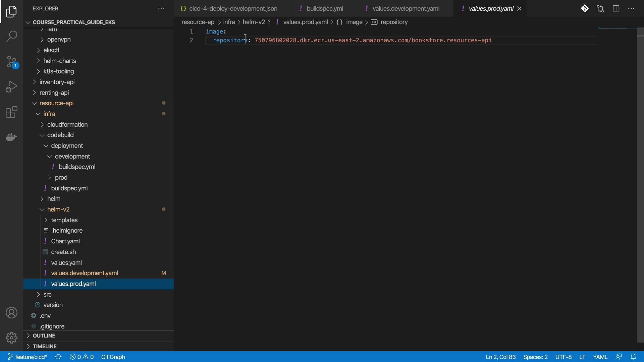This screenshot has height=362, width=644.
Task: Open the Docker view in activity bar
Action: click(x=11, y=137)
